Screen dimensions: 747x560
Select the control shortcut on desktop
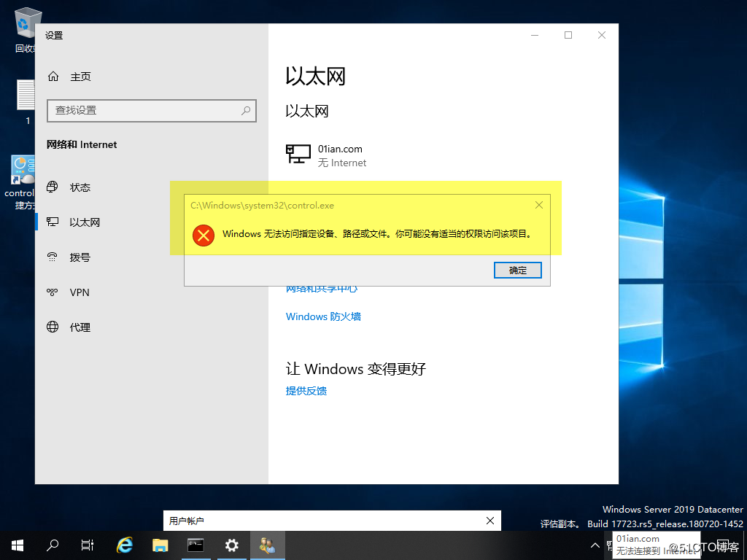[20, 182]
